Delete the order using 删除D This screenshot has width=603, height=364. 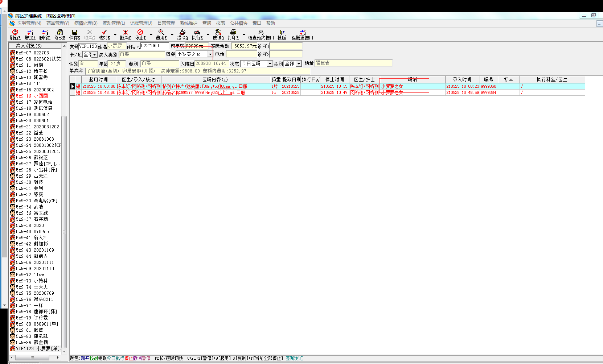45,34
